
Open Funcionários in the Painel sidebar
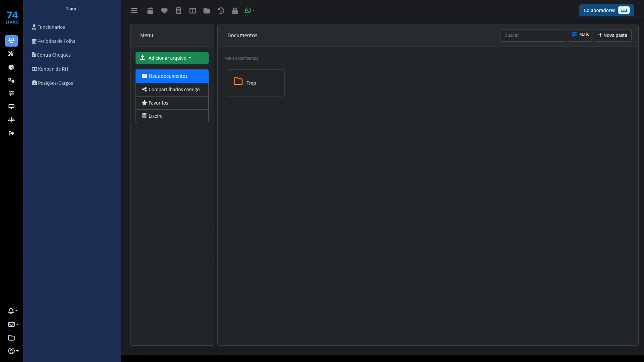pos(48,27)
